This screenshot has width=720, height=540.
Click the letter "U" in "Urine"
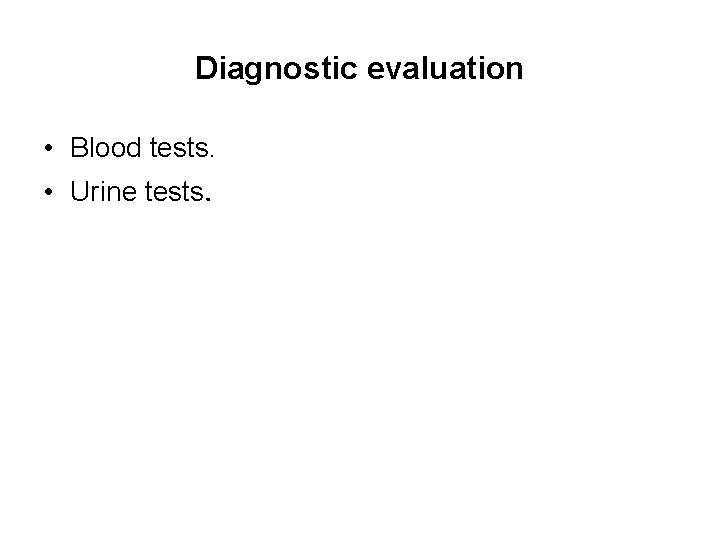[x=78, y=191]
